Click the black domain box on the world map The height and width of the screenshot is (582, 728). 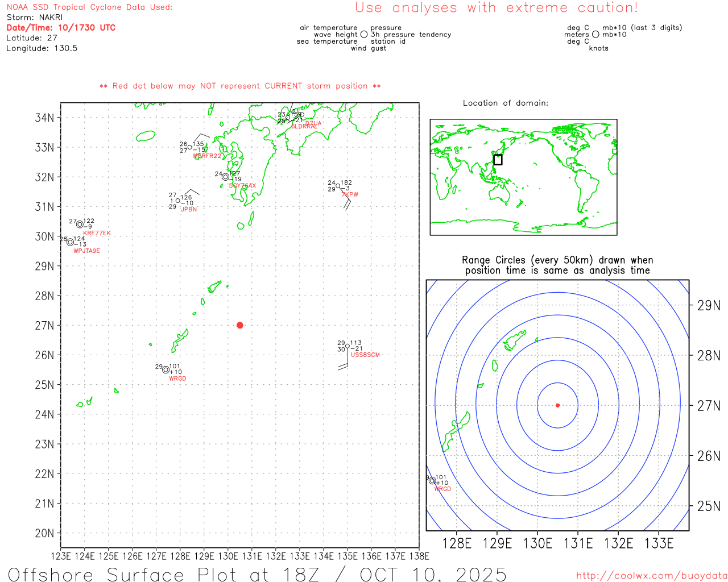click(498, 160)
